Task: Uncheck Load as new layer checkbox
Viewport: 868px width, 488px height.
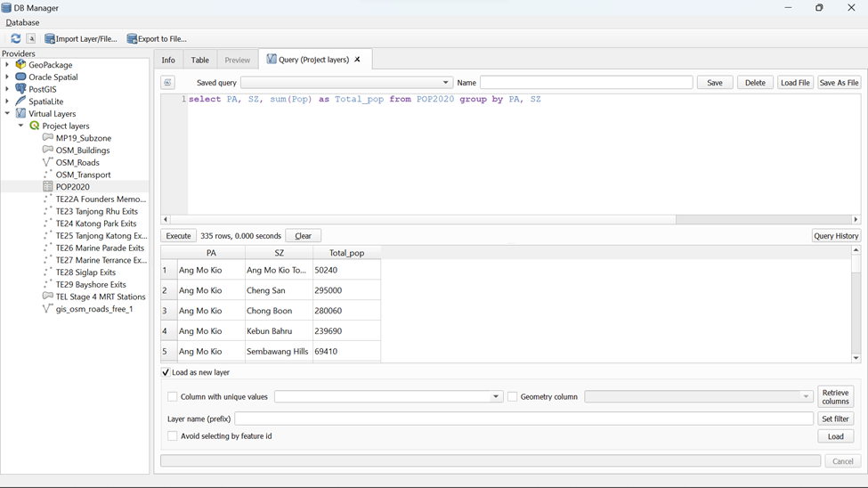Action: coord(166,372)
